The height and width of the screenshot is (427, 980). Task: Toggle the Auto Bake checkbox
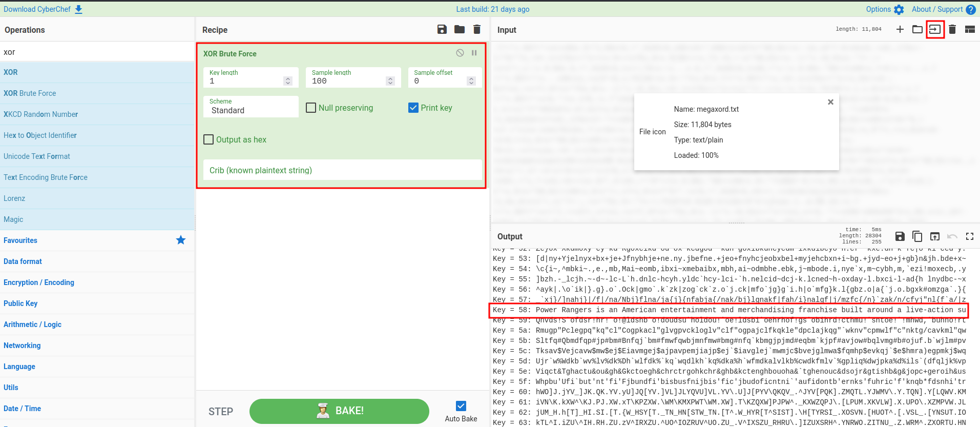[461, 406]
